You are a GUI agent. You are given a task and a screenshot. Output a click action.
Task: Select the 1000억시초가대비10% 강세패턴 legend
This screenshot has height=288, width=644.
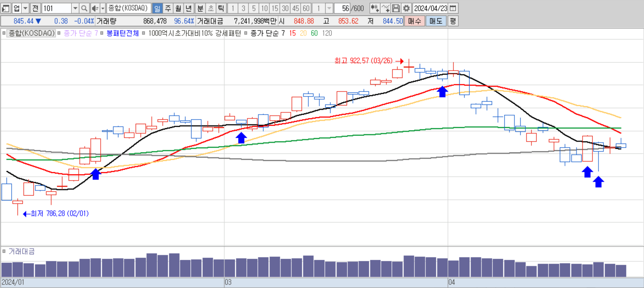195,33
